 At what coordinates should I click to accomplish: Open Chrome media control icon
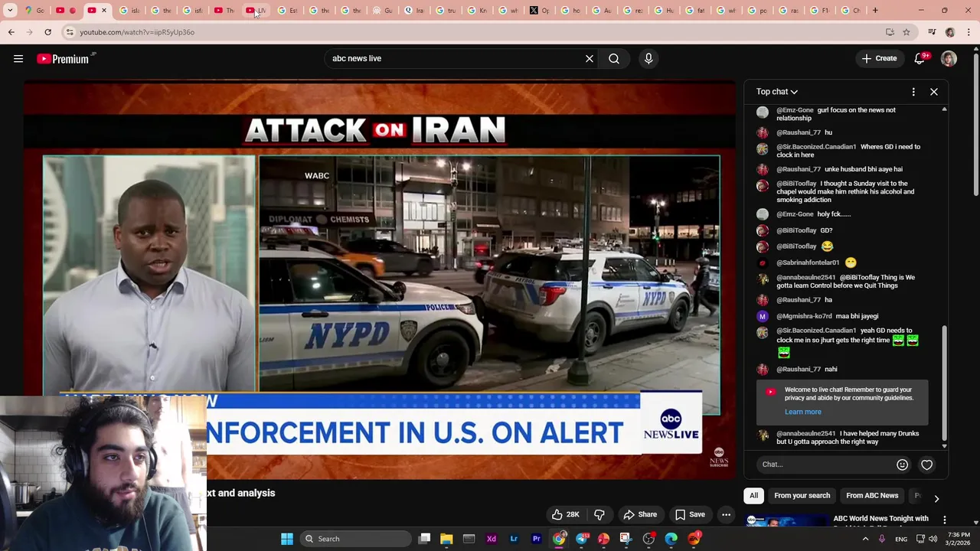click(x=932, y=32)
